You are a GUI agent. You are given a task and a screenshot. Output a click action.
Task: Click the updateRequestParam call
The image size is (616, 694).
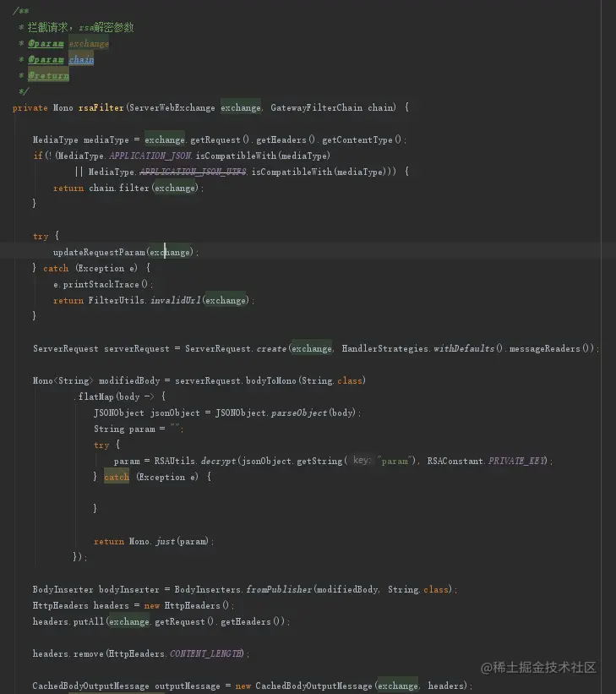99,252
